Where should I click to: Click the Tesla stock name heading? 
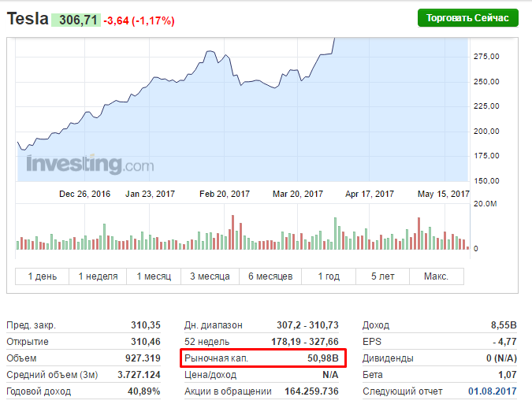(27, 19)
